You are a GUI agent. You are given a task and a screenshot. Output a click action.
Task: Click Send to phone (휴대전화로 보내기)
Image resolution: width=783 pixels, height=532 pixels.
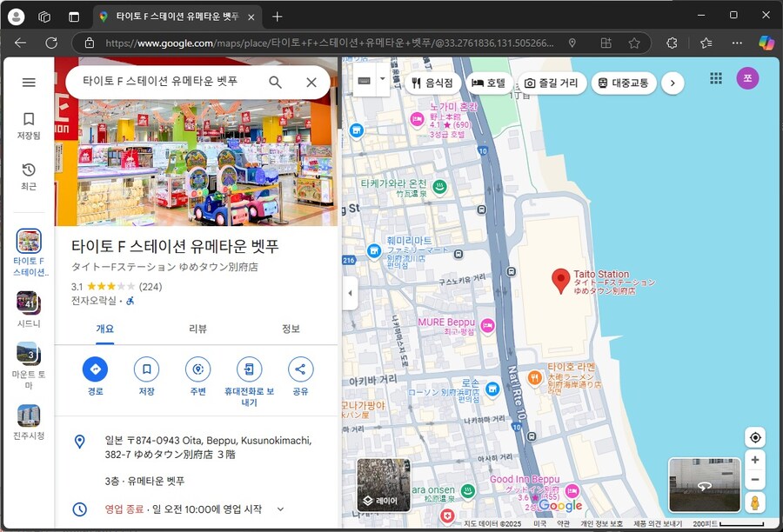pyautogui.click(x=249, y=382)
